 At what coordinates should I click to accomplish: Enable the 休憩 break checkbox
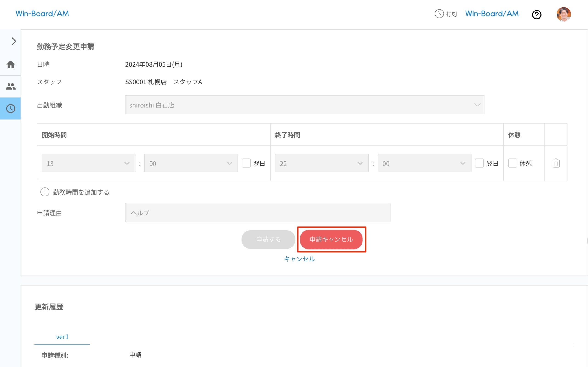(x=512, y=163)
